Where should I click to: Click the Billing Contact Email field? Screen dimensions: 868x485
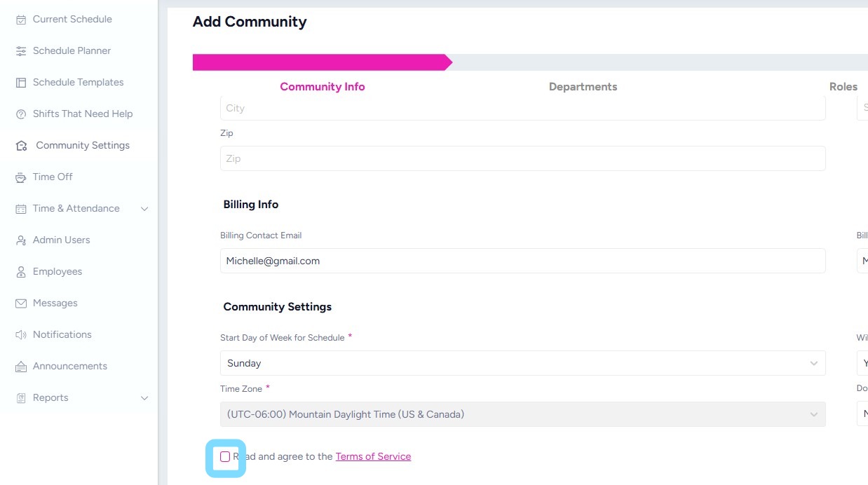click(522, 261)
